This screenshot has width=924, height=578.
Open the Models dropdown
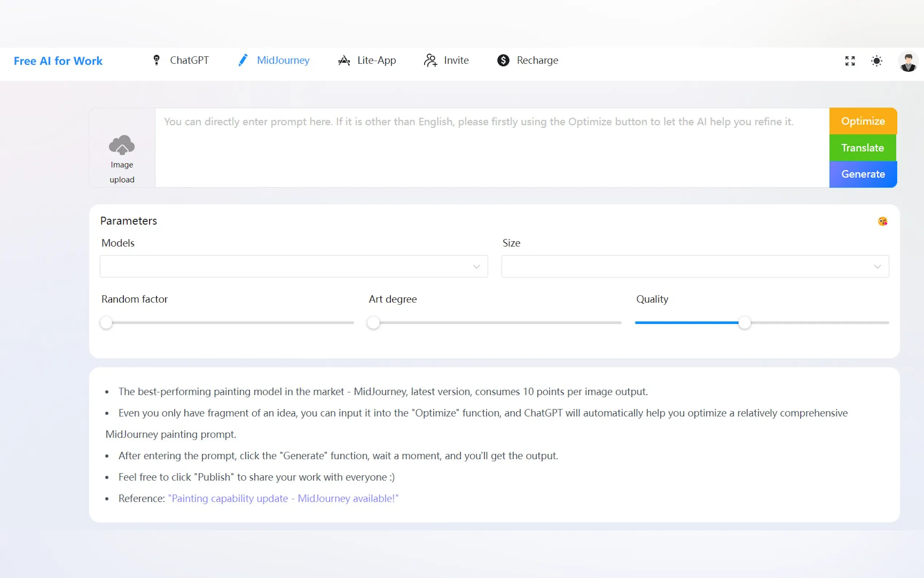pos(293,266)
